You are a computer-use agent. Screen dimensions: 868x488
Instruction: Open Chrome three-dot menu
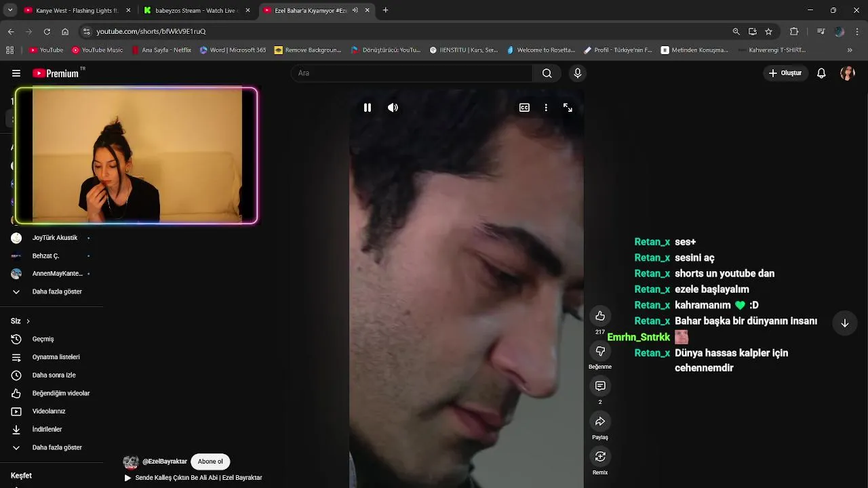point(857,31)
